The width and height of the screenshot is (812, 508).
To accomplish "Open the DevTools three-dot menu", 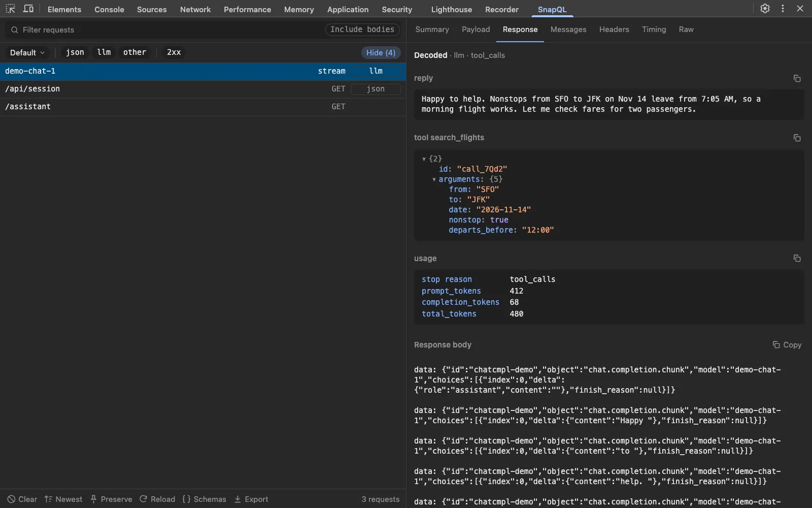I will click(783, 9).
